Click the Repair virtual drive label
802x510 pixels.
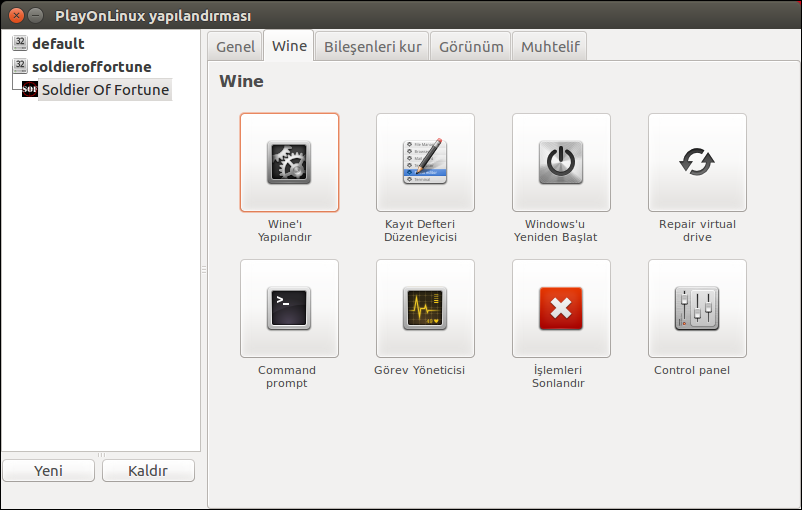pyautogui.click(x=697, y=230)
